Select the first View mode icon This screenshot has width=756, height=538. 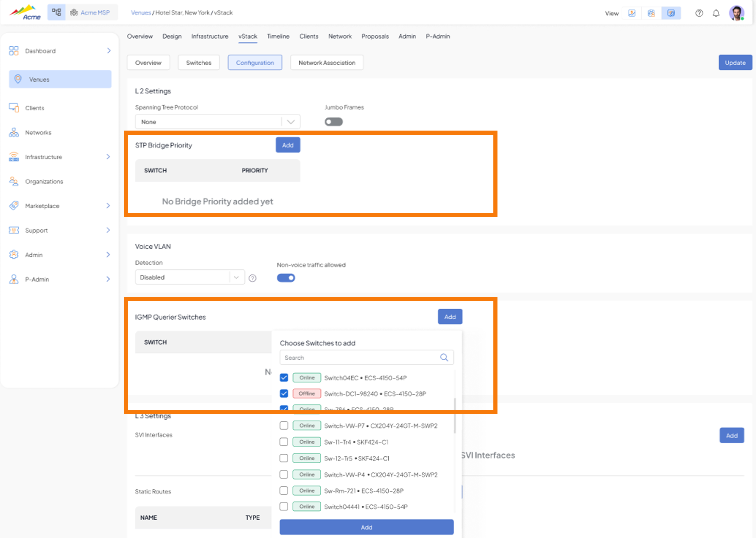pos(632,13)
